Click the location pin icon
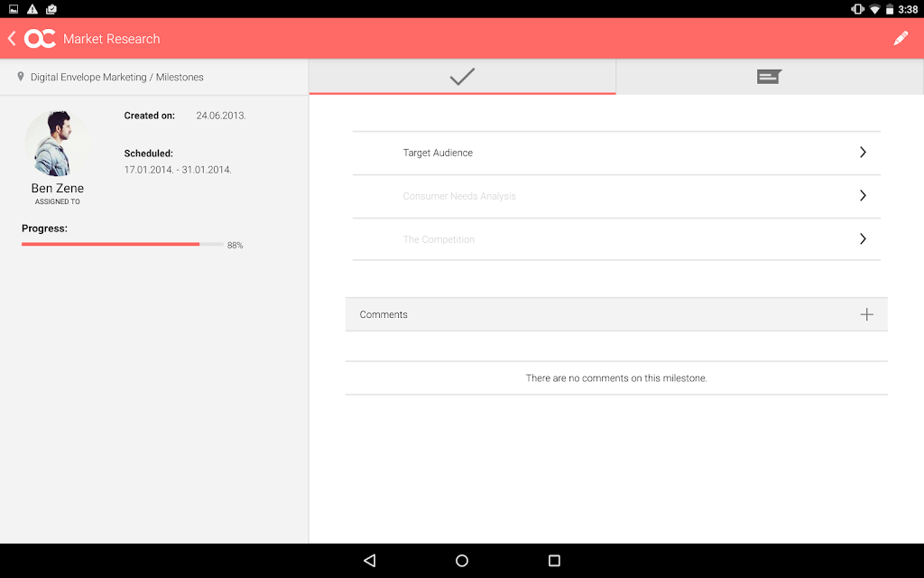 click(x=21, y=77)
